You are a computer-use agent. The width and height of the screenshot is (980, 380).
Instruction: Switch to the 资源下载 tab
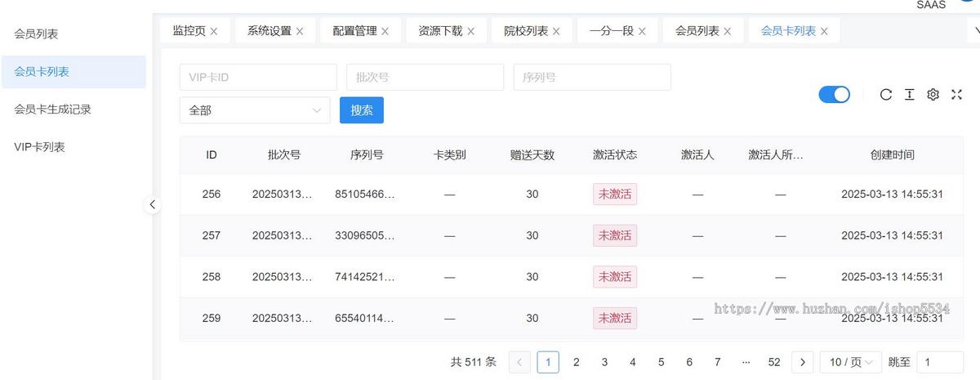(441, 31)
